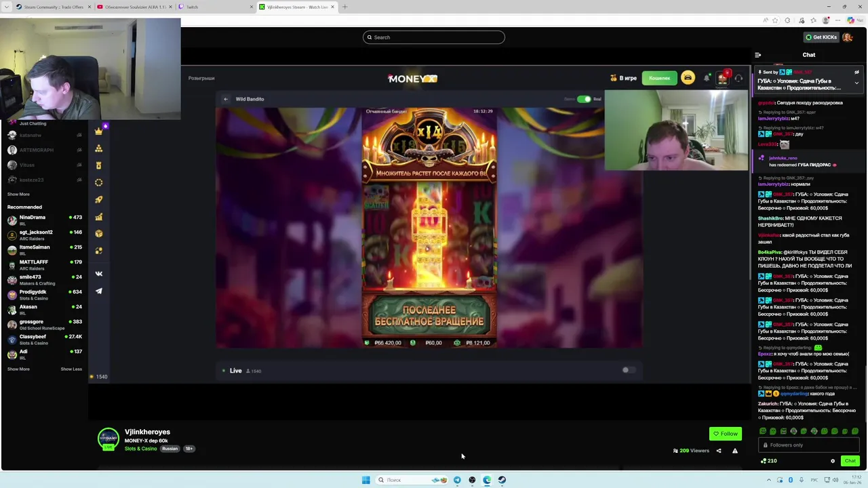
Task: Open the tab search chevron in browser
Action: click(x=6, y=7)
